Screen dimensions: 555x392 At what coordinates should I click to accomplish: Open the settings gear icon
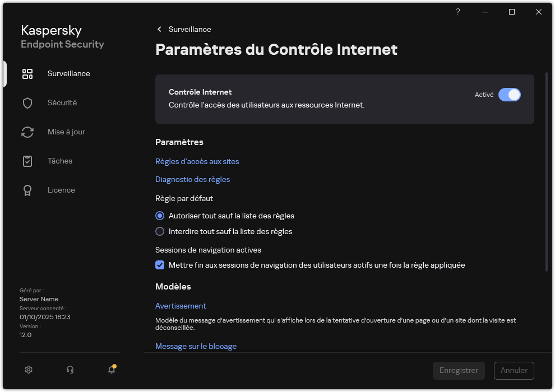[28, 370]
